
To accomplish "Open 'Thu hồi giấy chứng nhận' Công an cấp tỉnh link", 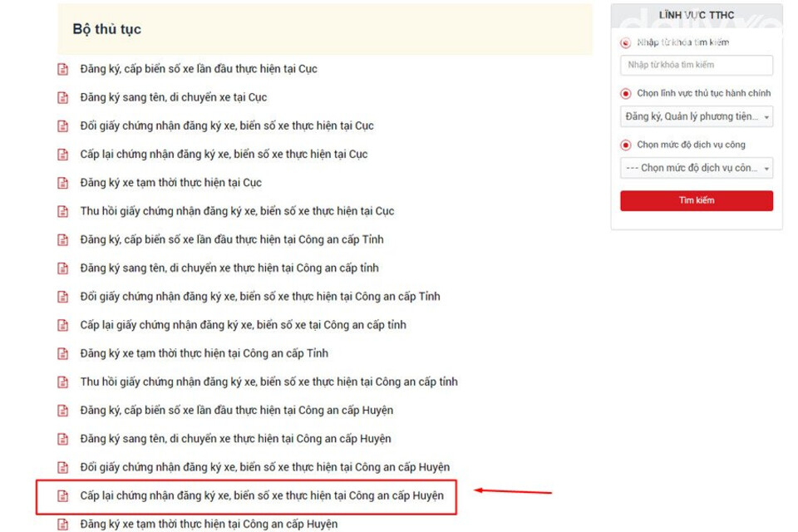I will (268, 382).
